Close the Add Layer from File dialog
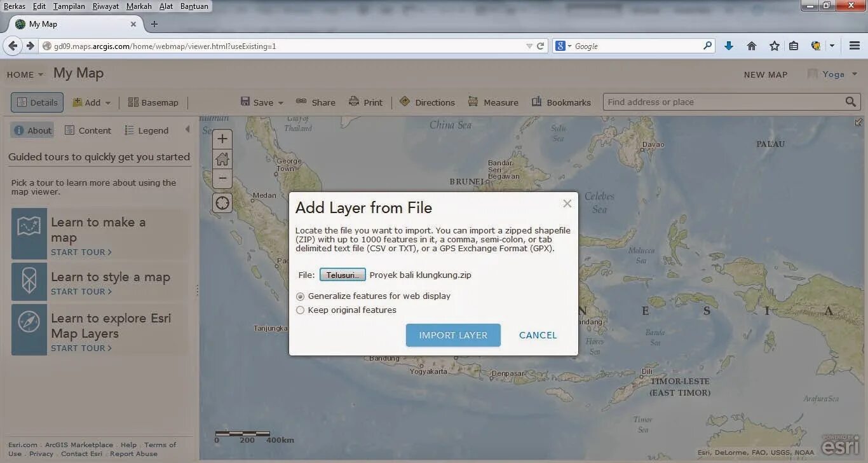868x463 pixels. (x=567, y=204)
